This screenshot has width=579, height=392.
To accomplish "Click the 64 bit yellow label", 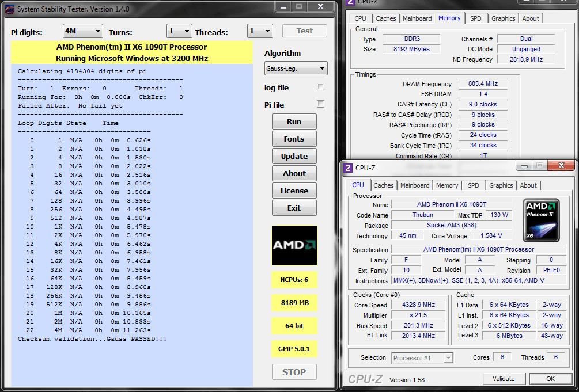I will click(x=294, y=326).
